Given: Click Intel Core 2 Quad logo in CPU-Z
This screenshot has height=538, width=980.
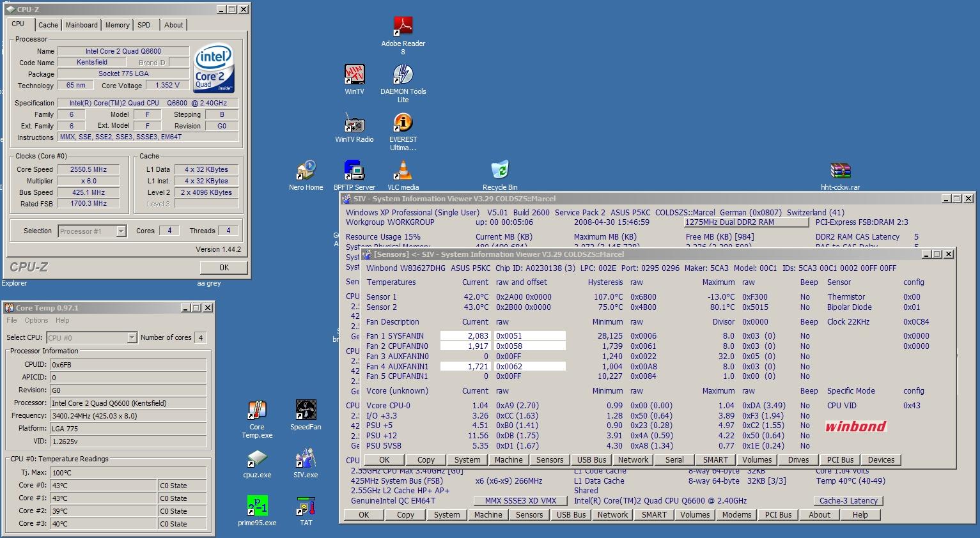Looking at the screenshot, I should tap(214, 68).
